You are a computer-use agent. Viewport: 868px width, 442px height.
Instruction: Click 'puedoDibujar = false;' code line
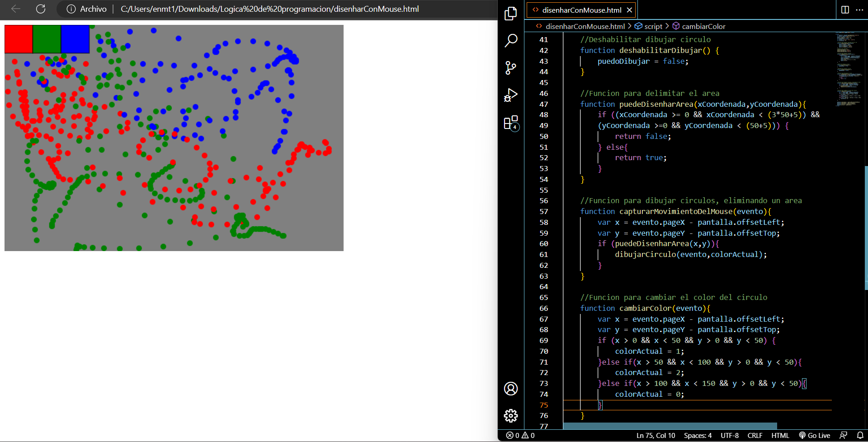[x=643, y=61]
